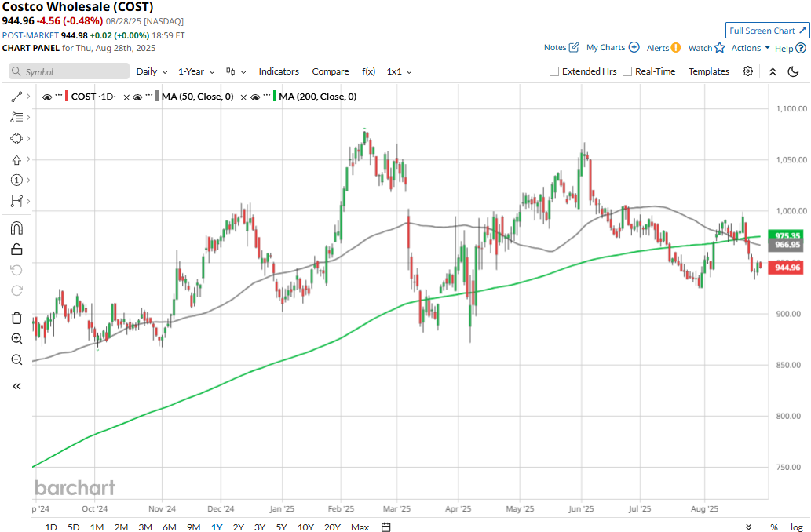Image resolution: width=811 pixels, height=532 pixels.
Task: Toggle percent scale mode
Action: pos(774,527)
